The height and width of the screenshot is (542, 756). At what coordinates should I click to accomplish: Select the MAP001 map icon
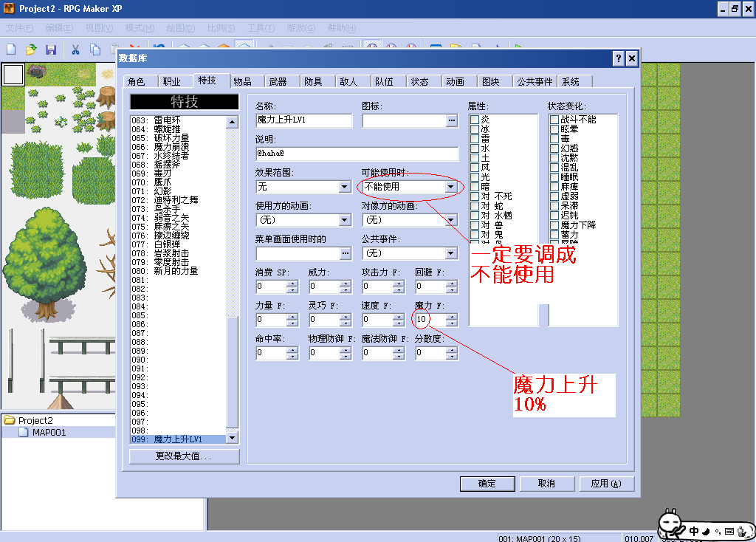pos(24,432)
